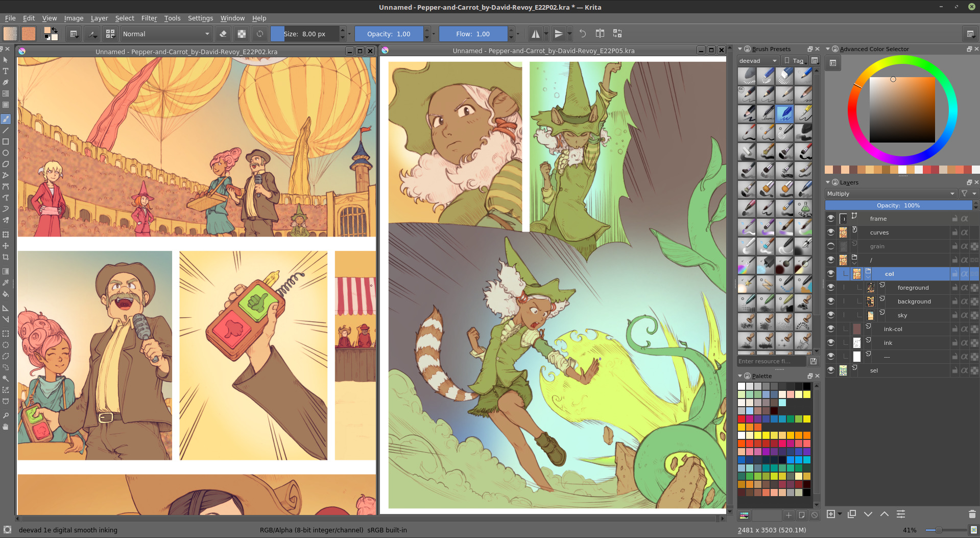Show the grain layer

coord(831,246)
